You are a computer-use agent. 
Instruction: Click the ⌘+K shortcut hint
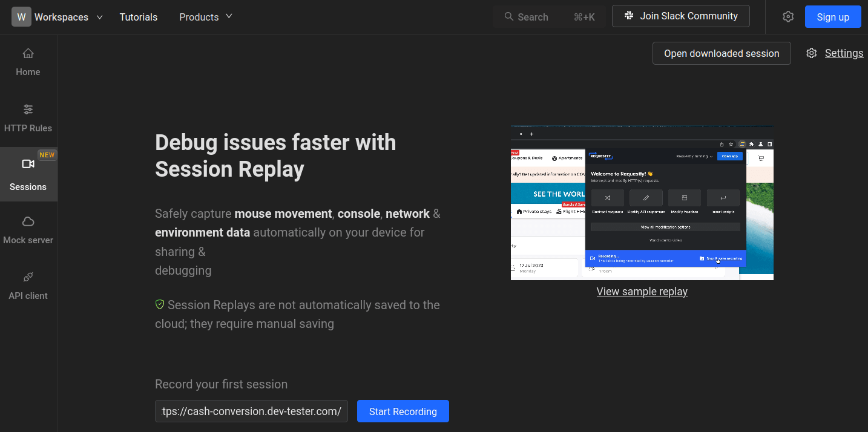point(584,17)
